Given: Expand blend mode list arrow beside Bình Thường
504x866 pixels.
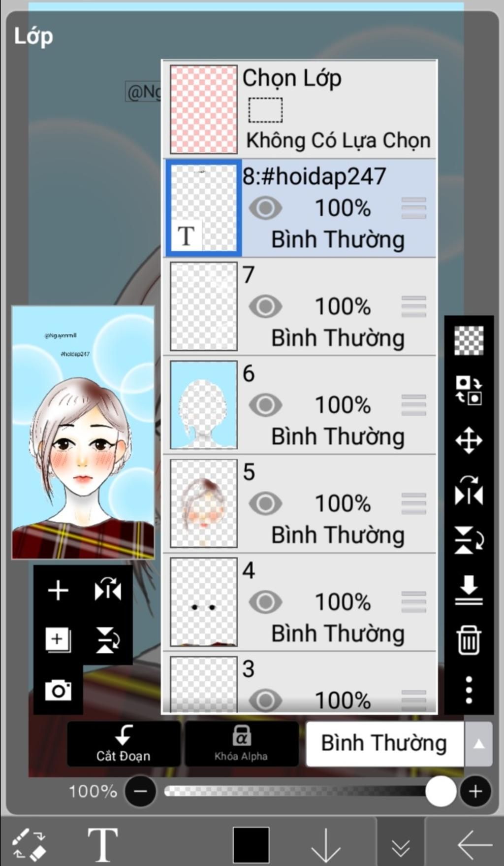Looking at the screenshot, I should click(x=478, y=744).
